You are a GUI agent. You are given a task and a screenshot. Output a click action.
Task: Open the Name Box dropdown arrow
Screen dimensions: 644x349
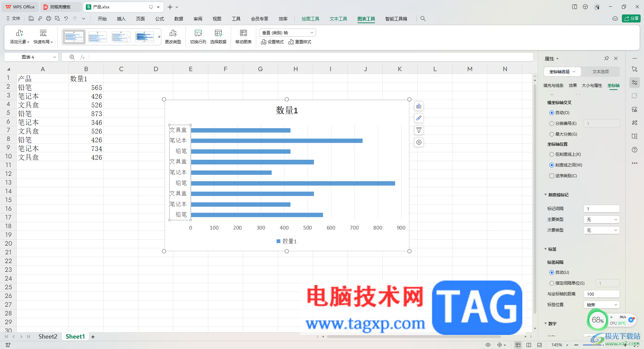[54, 57]
